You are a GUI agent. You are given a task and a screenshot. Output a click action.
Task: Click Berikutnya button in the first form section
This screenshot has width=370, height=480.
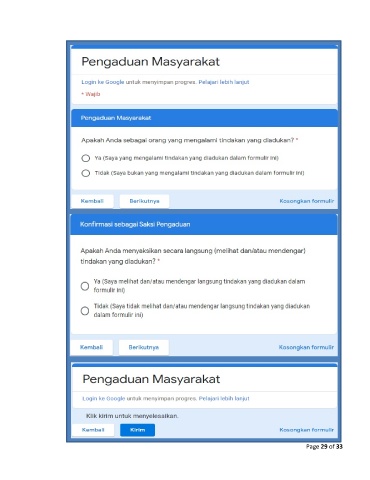coord(144,201)
